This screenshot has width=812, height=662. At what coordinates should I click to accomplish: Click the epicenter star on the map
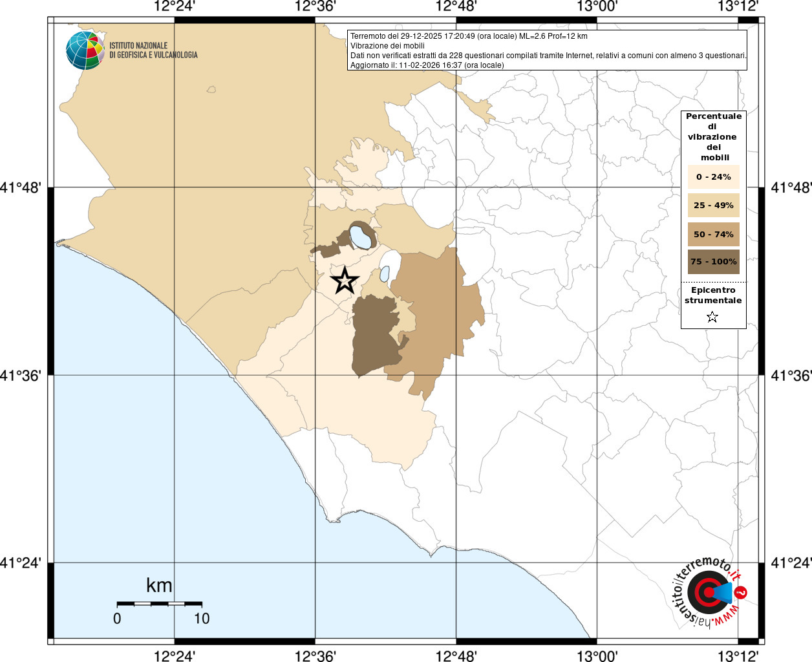pyautogui.click(x=345, y=281)
